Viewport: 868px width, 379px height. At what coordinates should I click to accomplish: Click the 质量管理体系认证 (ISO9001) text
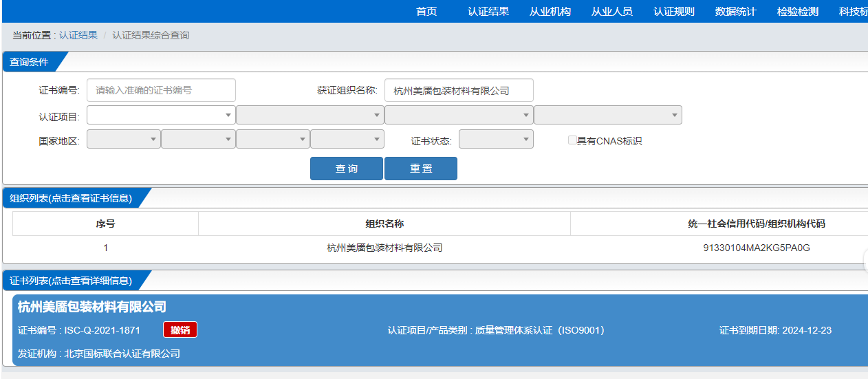point(540,330)
